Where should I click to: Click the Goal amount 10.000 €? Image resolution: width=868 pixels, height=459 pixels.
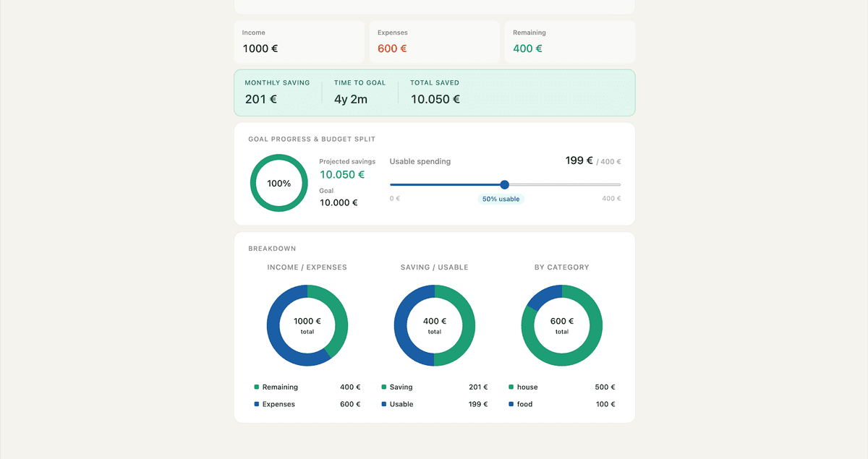[x=339, y=203]
